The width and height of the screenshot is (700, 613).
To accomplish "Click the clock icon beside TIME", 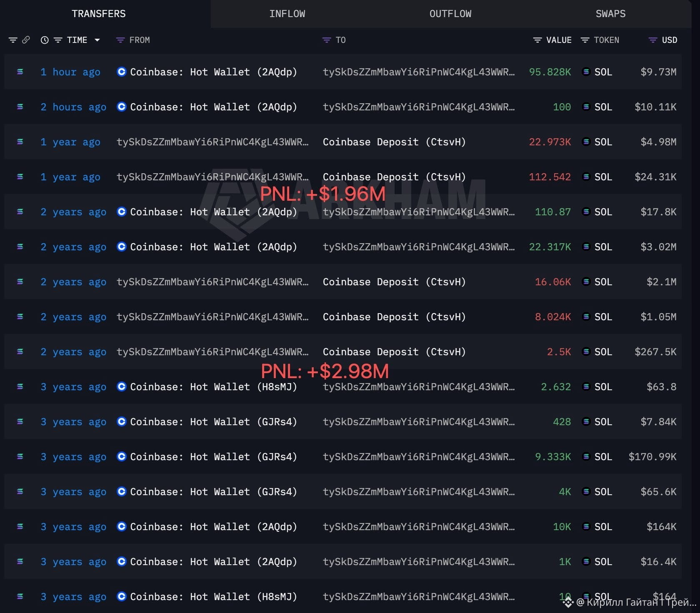I will [45, 40].
